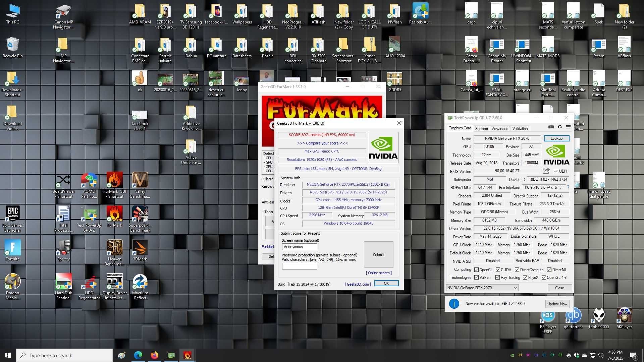Toggle the UEFI checkbox
Viewport: 644px width, 362px height.
click(556, 171)
